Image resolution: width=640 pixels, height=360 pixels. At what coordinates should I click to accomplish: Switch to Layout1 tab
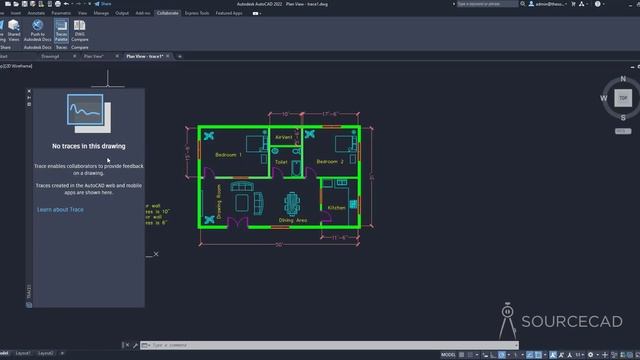click(x=23, y=353)
